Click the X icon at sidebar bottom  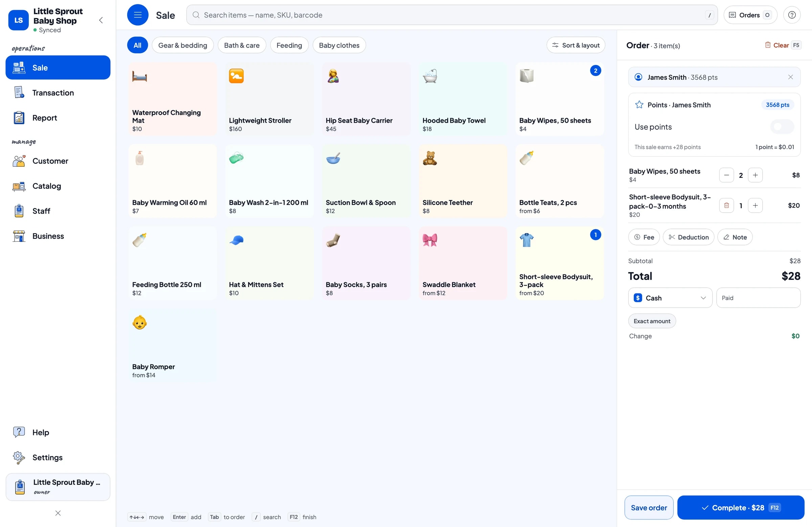coord(58,513)
